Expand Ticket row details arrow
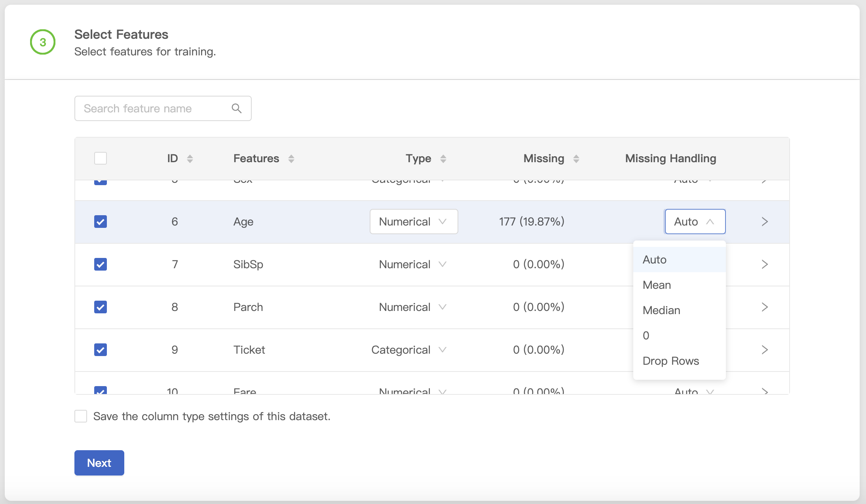 [x=765, y=350]
